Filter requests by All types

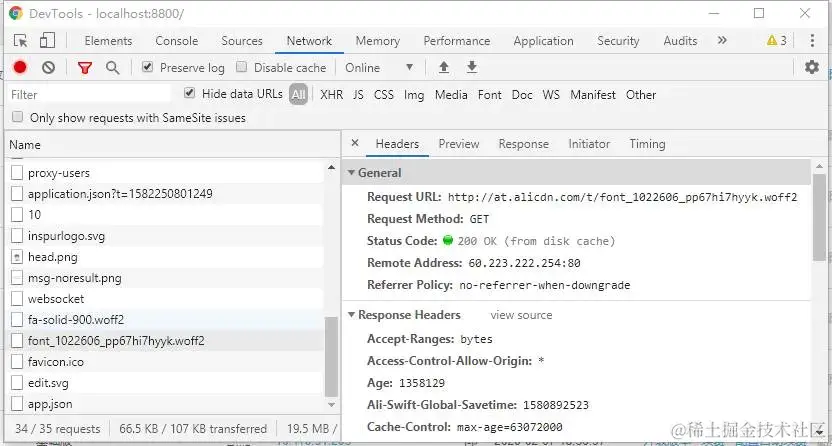coord(298,95)
